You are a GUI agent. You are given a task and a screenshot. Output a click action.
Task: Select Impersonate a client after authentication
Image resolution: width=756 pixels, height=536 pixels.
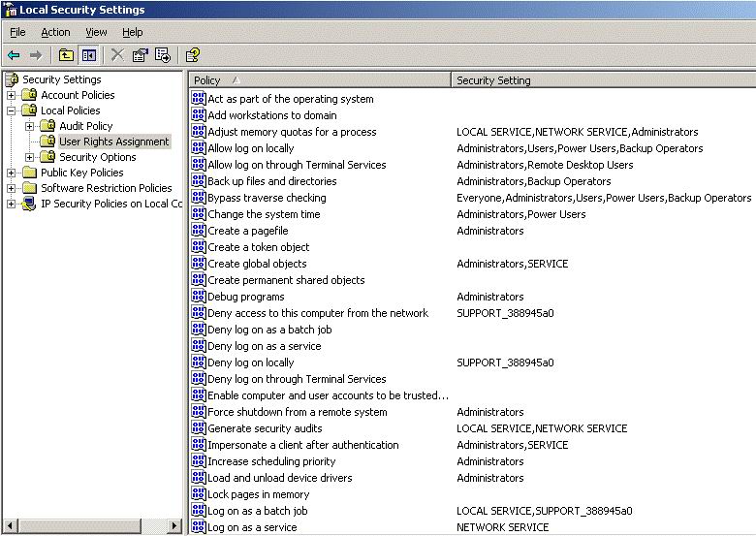(x=303, y=445)
